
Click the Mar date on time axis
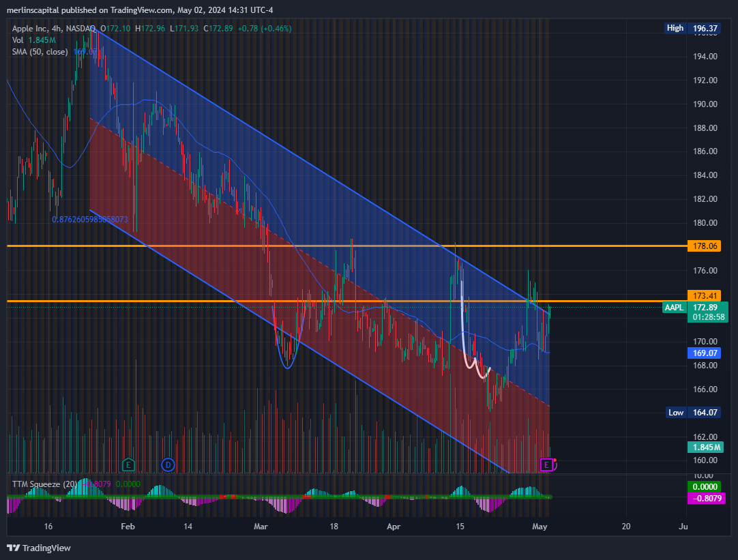pos(261,526)
